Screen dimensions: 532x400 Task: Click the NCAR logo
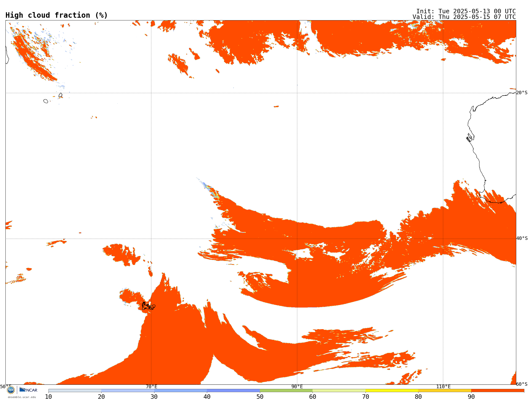(28, 390)
